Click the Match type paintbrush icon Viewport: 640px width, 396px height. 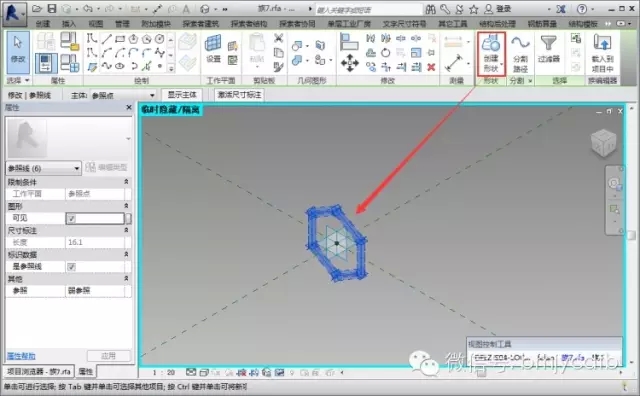(278, 66)
